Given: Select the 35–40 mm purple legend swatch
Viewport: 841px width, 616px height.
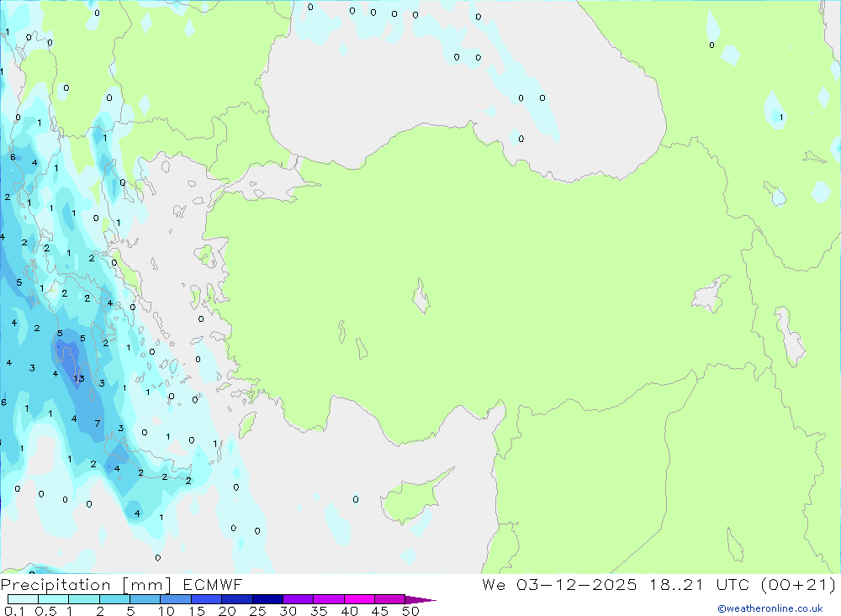Looking at the screenshot, I should [328, 599].
